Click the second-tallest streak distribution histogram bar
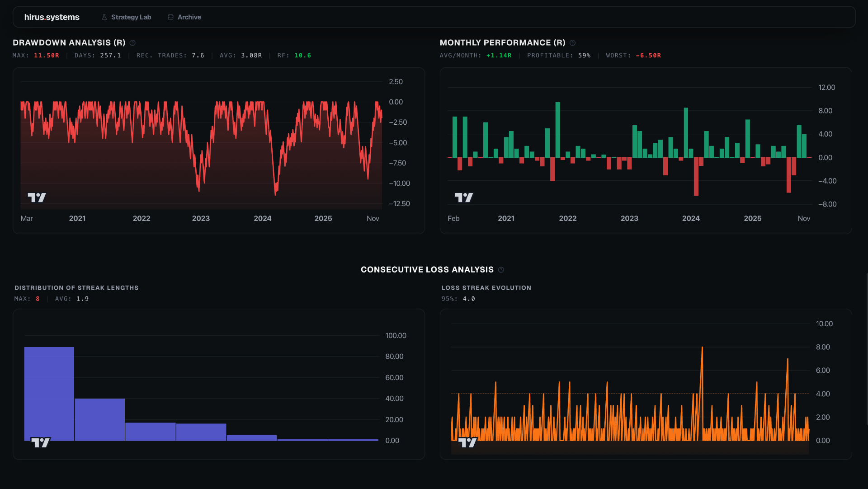This screenshot has width=868, height=489. click(100, 419)
